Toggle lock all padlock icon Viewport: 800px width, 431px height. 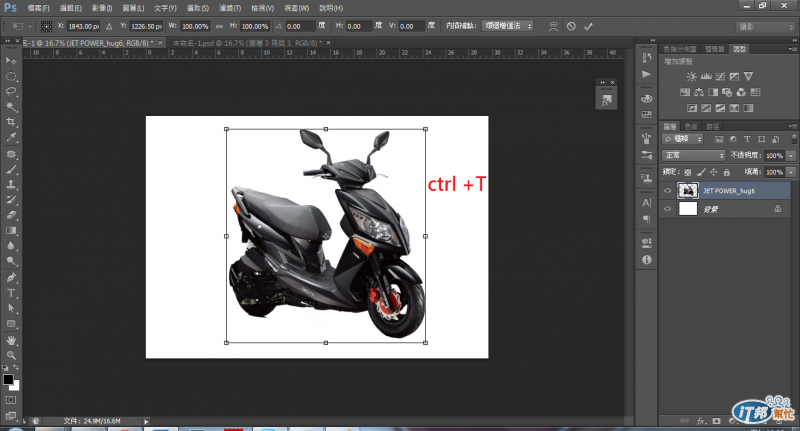pyautogui.click(x=727, y=172)
